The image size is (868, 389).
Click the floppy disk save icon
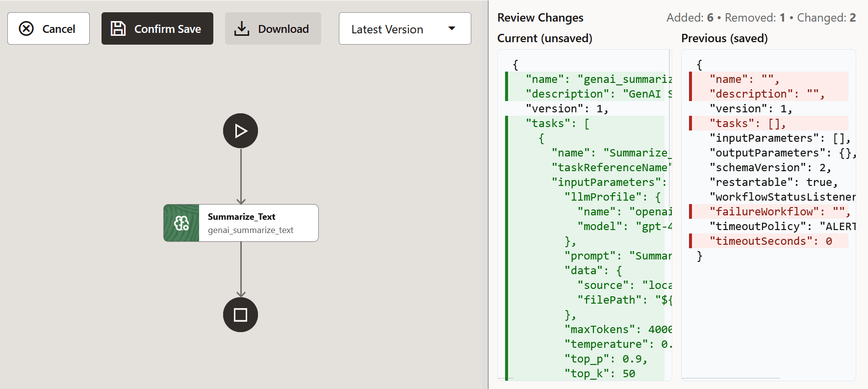pyautogui.click(x=118, y=28)
